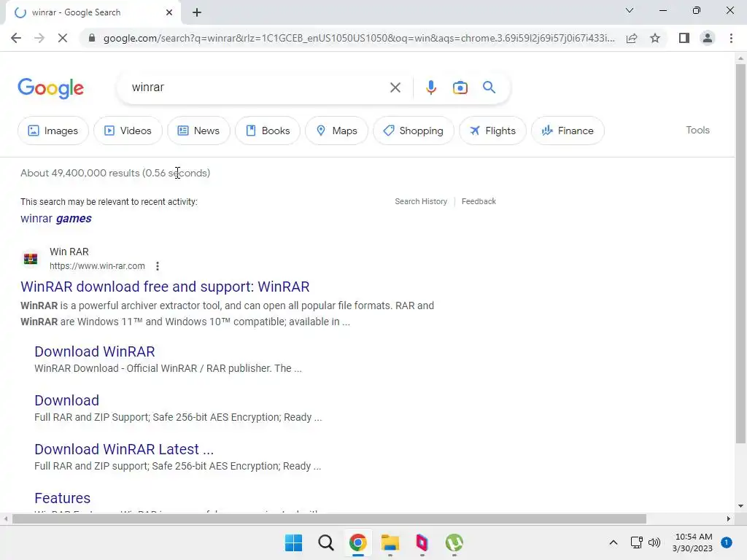This screenshot has height=560, width=747.
Task: Open Win RAR result options three dots
Action: pyautogui.click(x=158, y=266)
